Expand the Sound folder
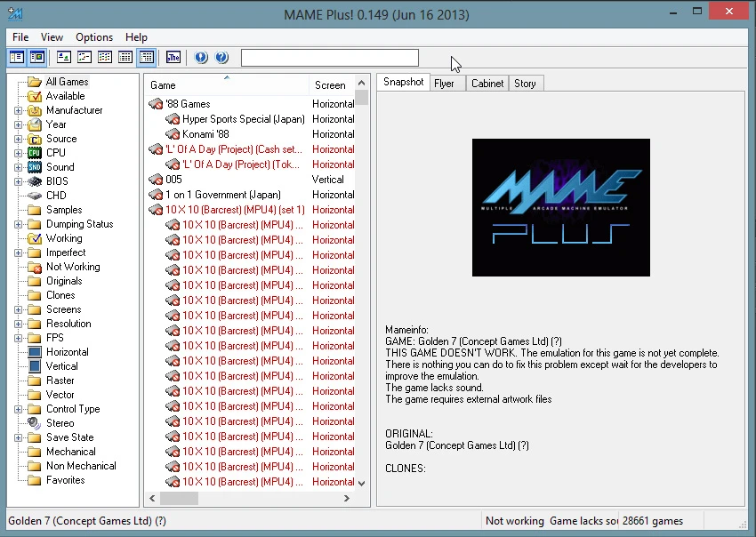Image resolution: width=756 pixels, height=537 pixels. click(19, 167)
